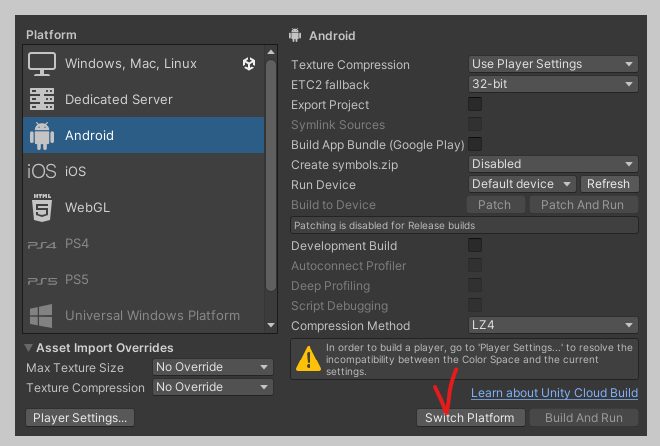Click the Unity logo beside Windows, Mac, Linux

249,64
